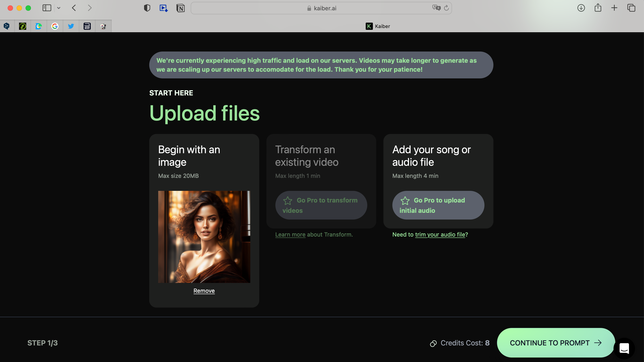
Task: Switch to the pinned Google tab
Action: (55, 26)
